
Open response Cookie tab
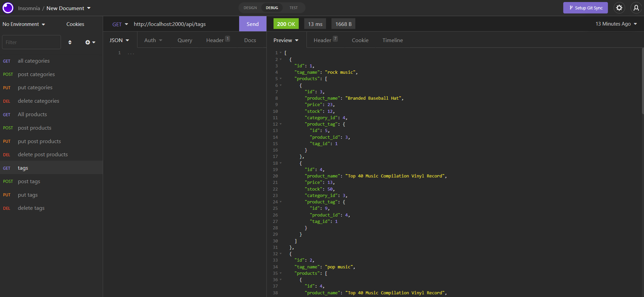[x=360, y=40]
